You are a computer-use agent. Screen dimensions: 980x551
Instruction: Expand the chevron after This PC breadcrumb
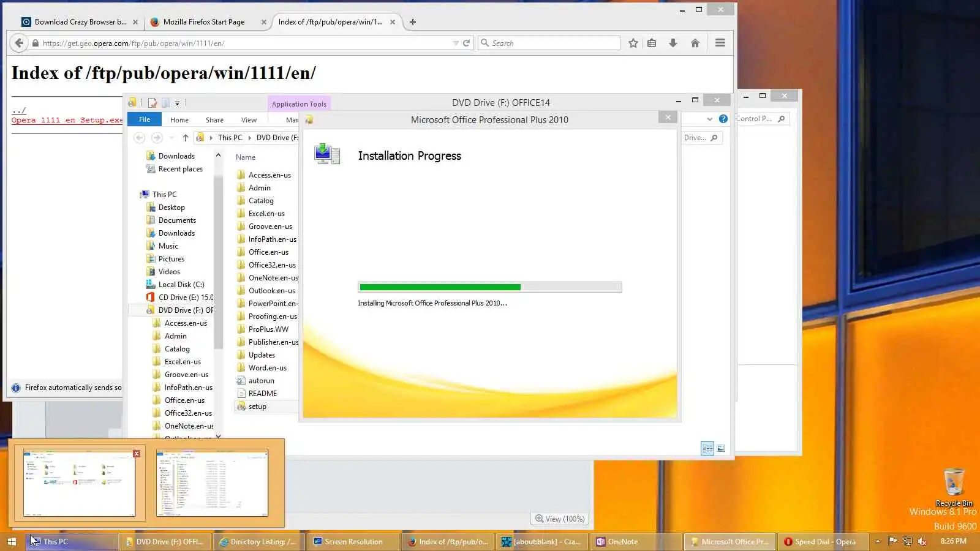250,138
